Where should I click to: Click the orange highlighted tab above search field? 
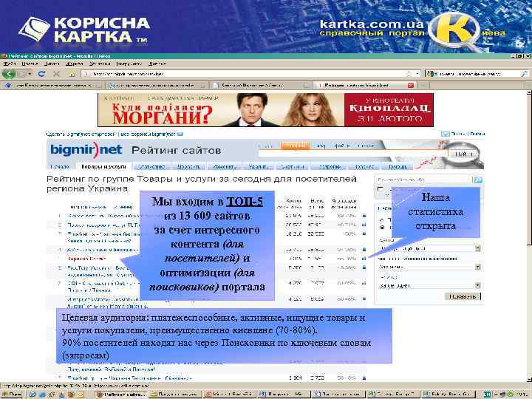click(x=295, y=146)
